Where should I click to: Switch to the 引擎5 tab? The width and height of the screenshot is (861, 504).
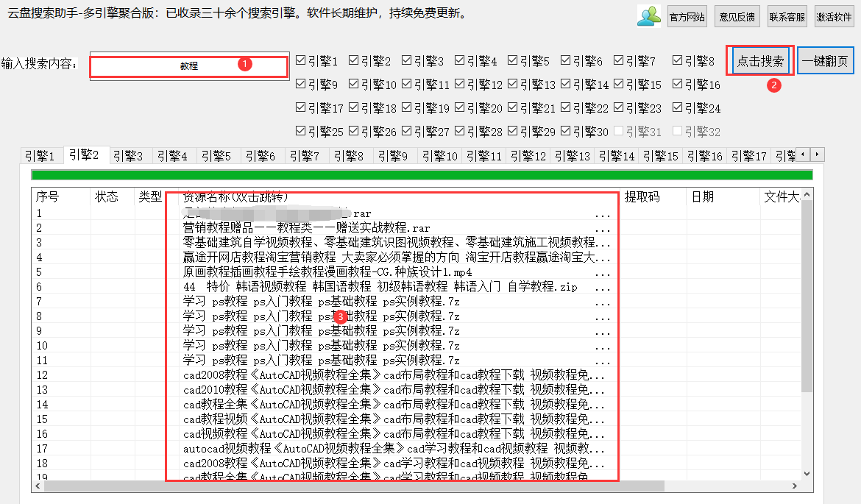pyautogui.click(x=216, y=156)
